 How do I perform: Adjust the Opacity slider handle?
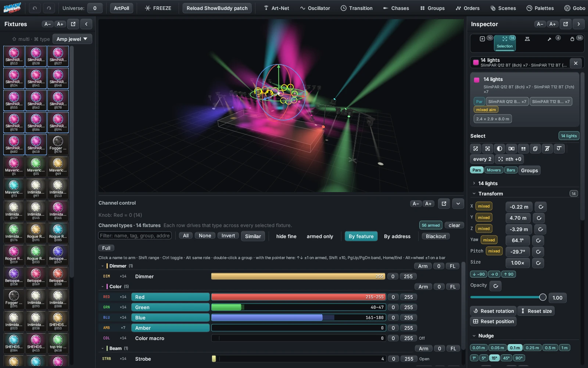(x=543, y=297)
